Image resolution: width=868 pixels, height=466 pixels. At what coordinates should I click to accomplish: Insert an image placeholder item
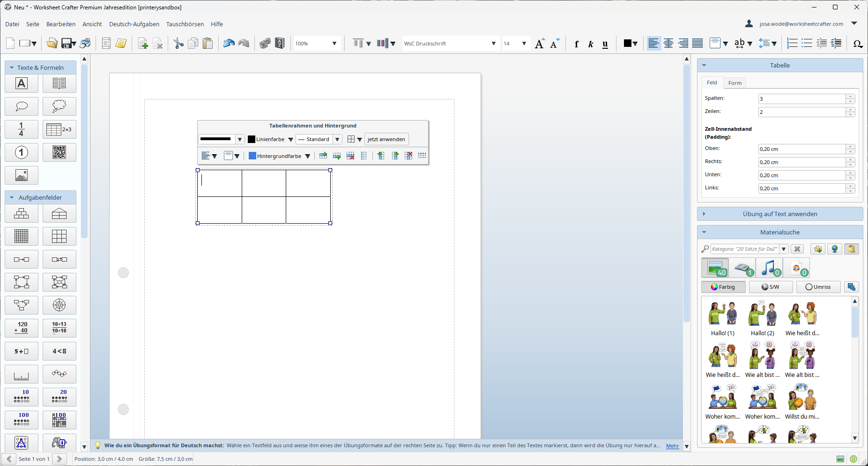22,175
